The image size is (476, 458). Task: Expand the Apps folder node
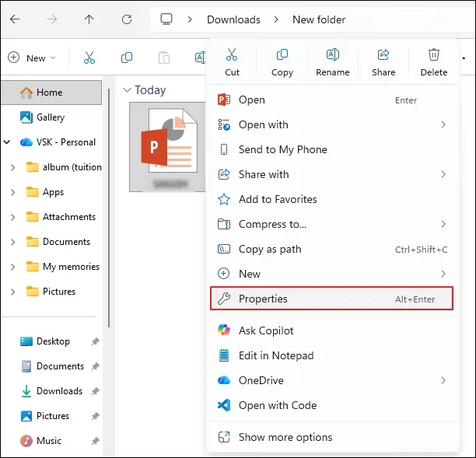(12, 192)
